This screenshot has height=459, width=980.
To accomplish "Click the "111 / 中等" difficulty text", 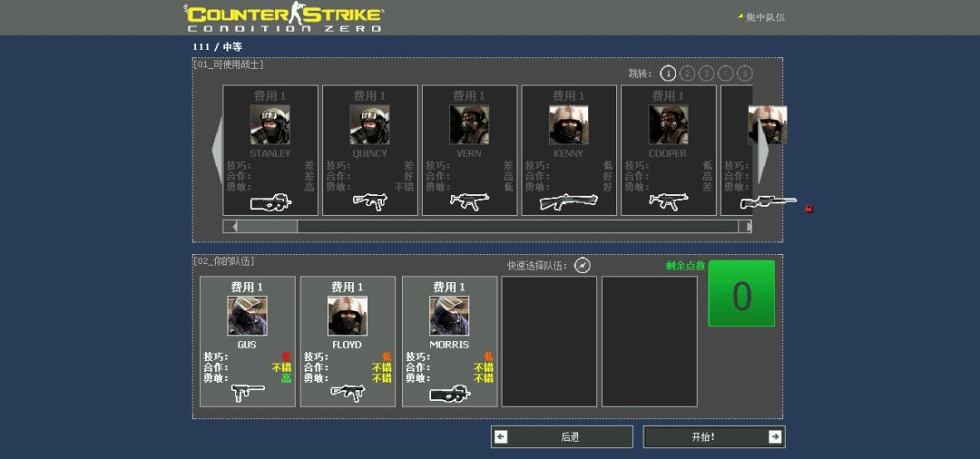I will tap(218, 47).
